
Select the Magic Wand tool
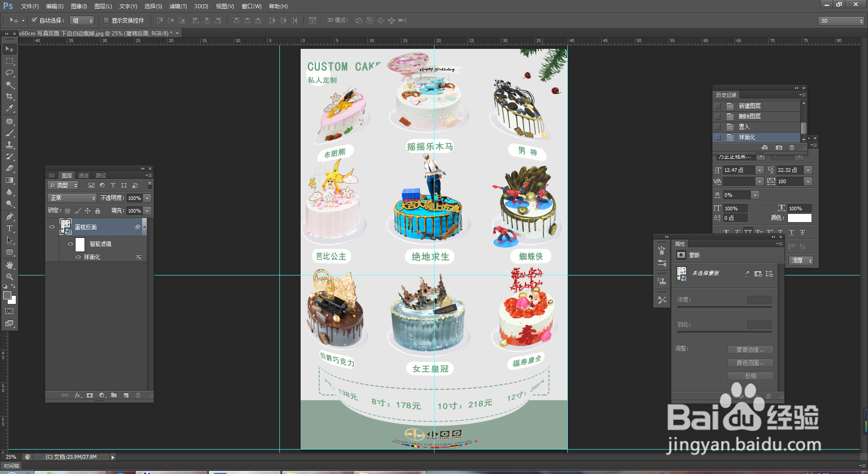[9, 85]
